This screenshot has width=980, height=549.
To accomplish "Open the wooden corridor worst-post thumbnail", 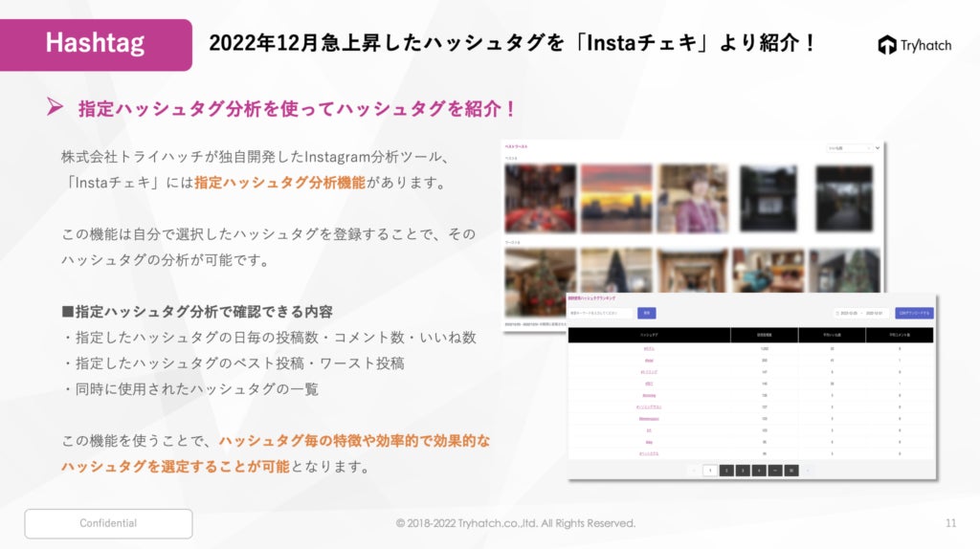I will tap(693, 271).
